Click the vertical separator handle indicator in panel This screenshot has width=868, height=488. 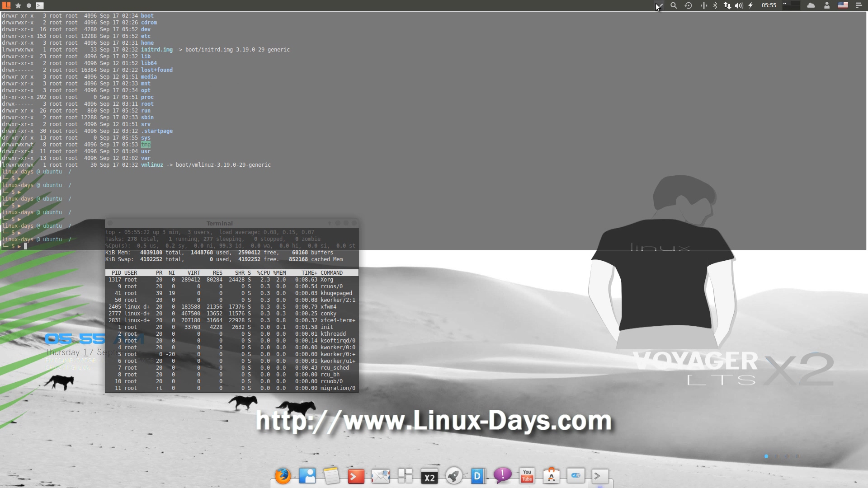pyautogui.click(x=703, y=5)
